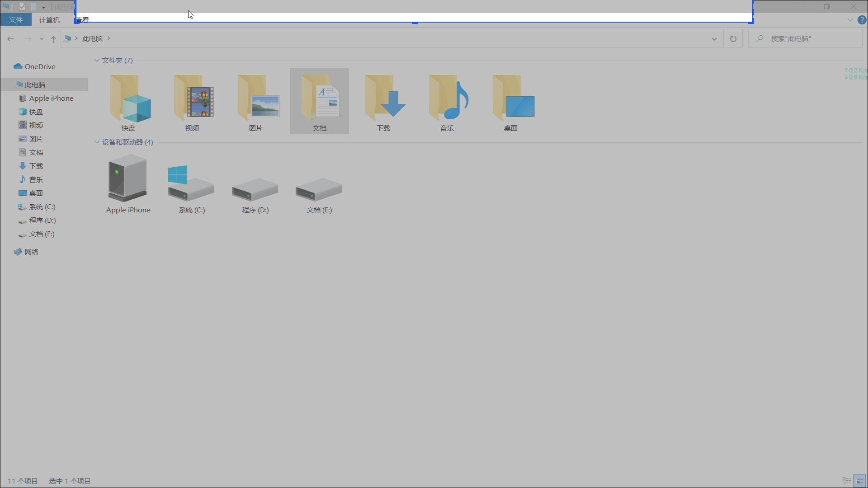This screenshot has height=488, width=868.
Task: Open the 计算机 ribbon tab
Action: tap(49, 20)
